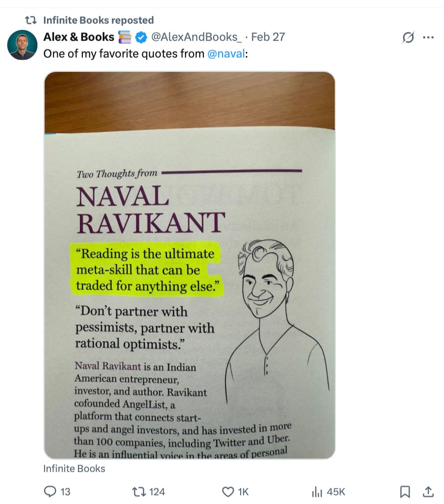This screenshot has width=444, height=504.
Task: Bookmark this post
Action: (405, 492)
